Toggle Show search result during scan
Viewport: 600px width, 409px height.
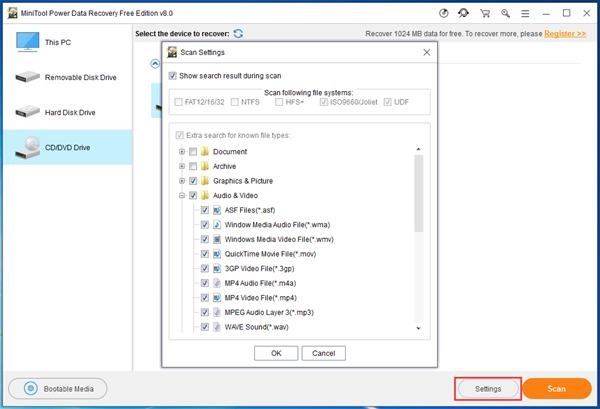click(x=173, y=76)
